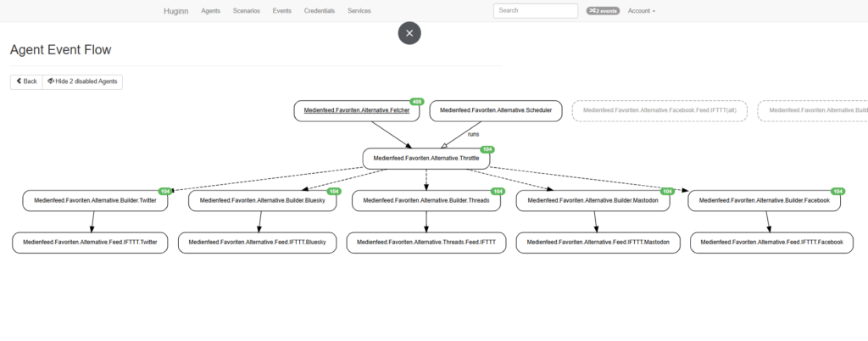This screenshot has width=868, height=341.
Task: Hide the 2 disabled Agents
Action: (83, 81)
